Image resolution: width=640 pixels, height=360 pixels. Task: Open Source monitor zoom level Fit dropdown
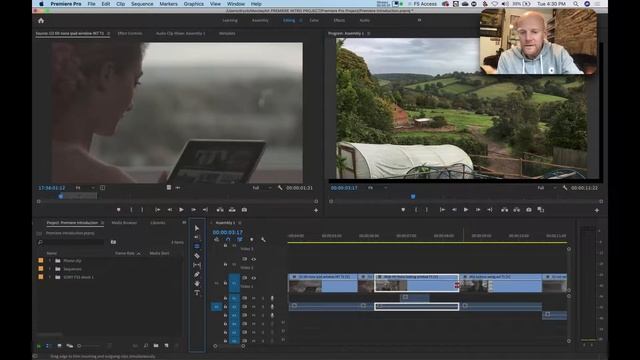[x=85, y=188]
